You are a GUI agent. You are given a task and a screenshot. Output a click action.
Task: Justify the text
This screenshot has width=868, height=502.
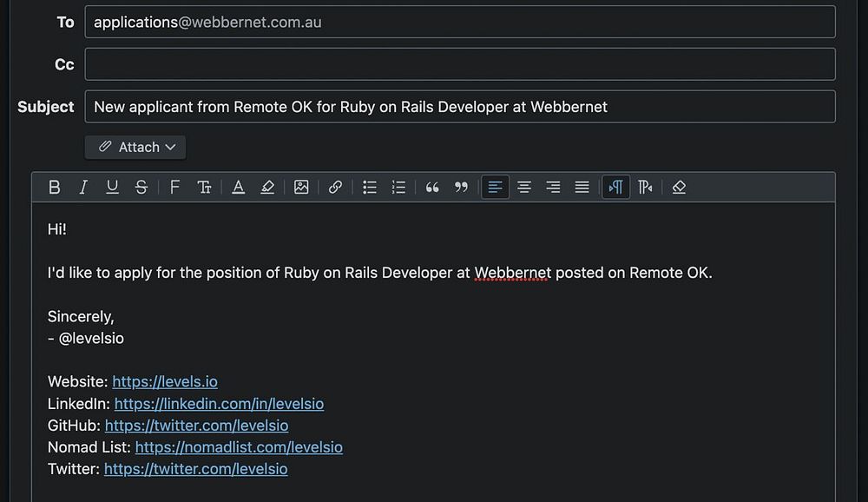coord(582,188)
